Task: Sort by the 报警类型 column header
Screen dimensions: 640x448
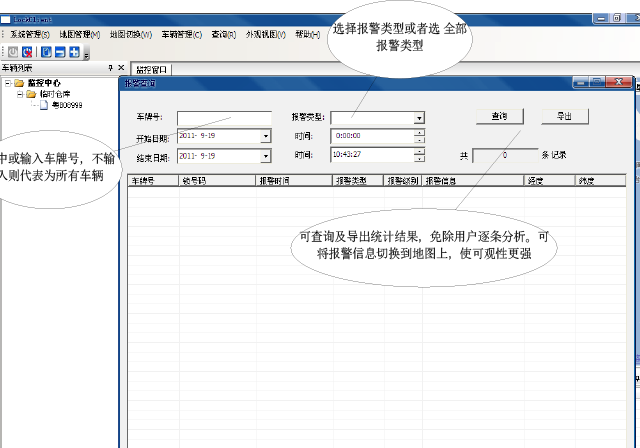Action: (x=358, y=181)
